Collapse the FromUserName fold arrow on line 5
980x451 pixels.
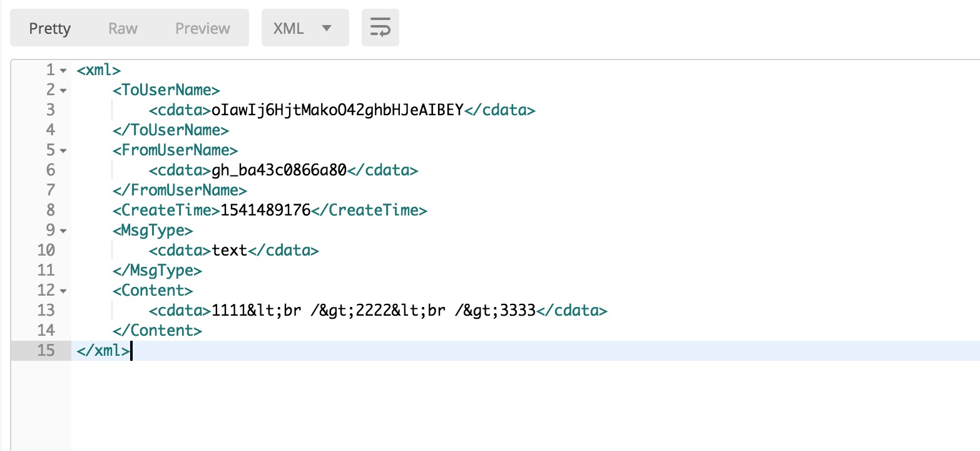tap(63, 150)
